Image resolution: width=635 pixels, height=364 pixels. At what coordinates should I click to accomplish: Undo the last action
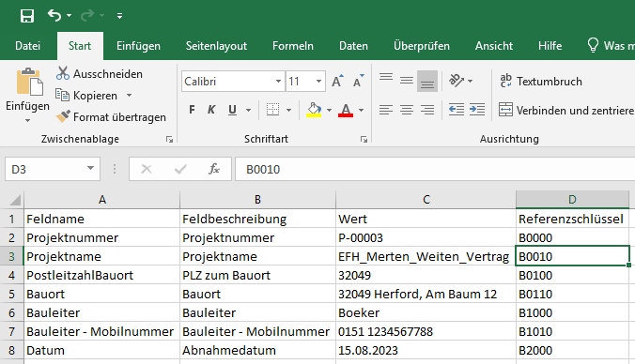tap(54, 15)
